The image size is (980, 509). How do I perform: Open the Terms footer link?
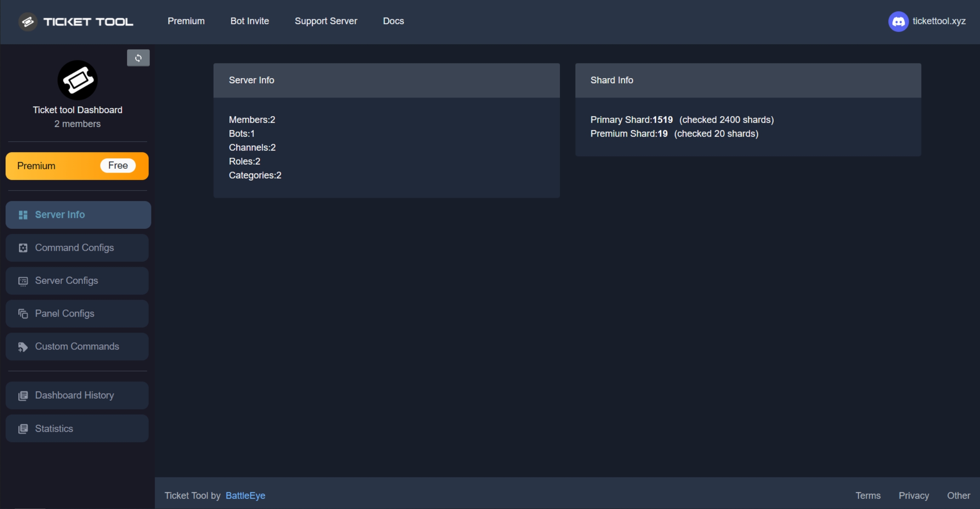pos(868,495)
